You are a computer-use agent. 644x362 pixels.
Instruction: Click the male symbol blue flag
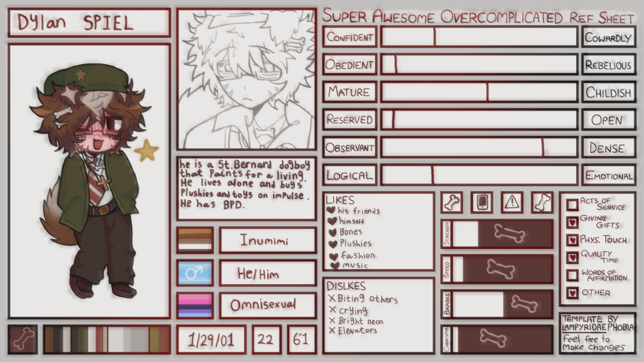[195, 273]
